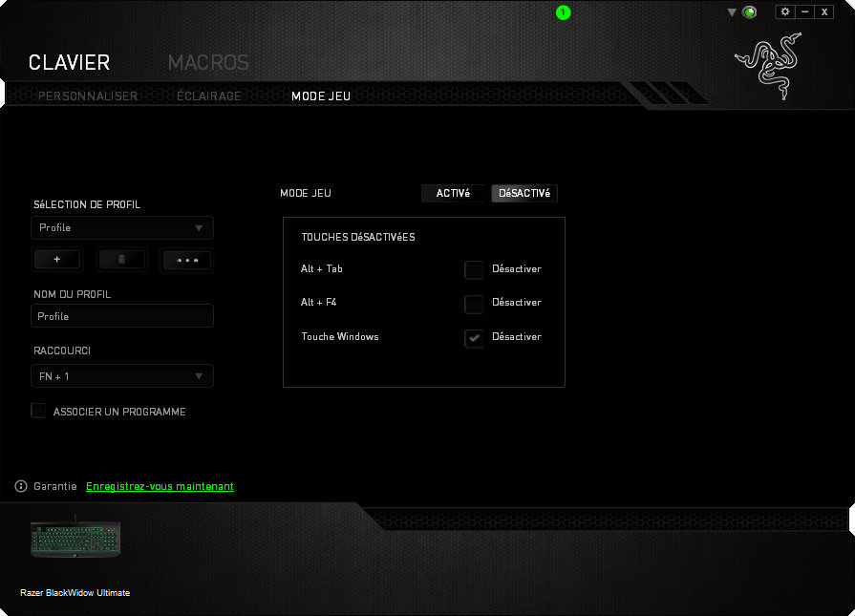
Task: Expand the Sélection de profil dropdown
Action: 121,227
